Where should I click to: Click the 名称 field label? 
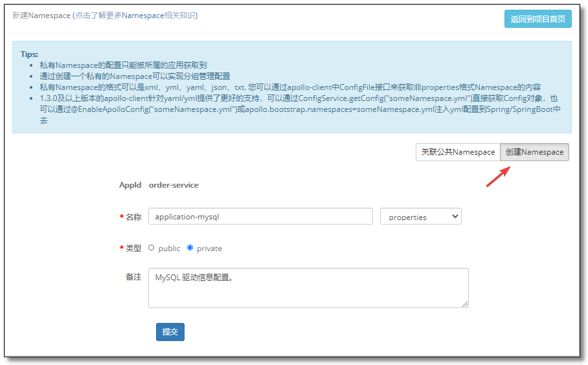coord(133,217)
